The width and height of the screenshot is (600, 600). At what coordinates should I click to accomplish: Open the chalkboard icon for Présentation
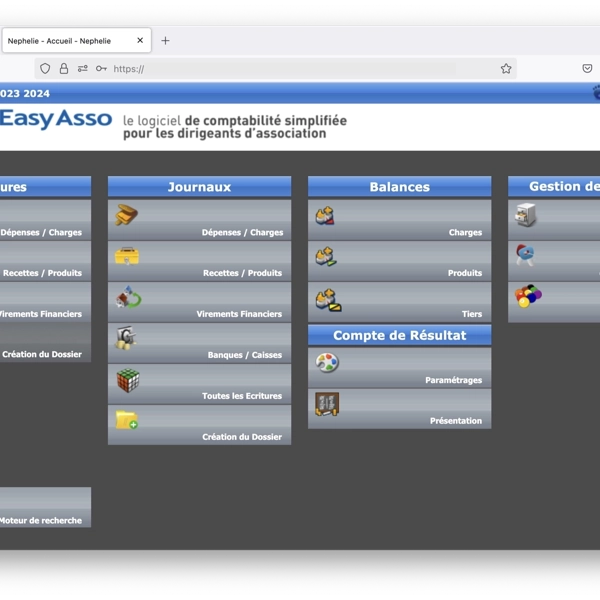coord(327,404)
